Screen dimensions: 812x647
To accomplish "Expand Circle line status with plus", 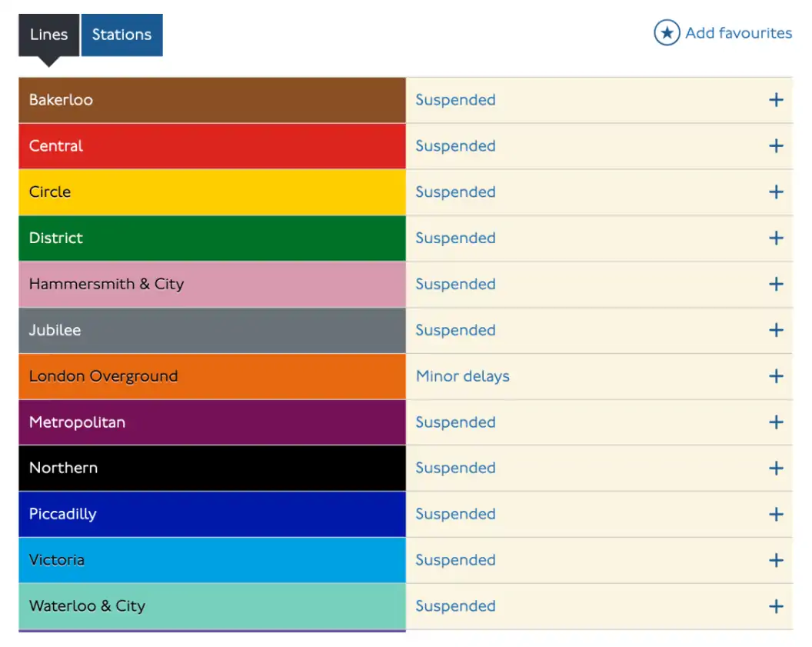I will click(776, 192).
